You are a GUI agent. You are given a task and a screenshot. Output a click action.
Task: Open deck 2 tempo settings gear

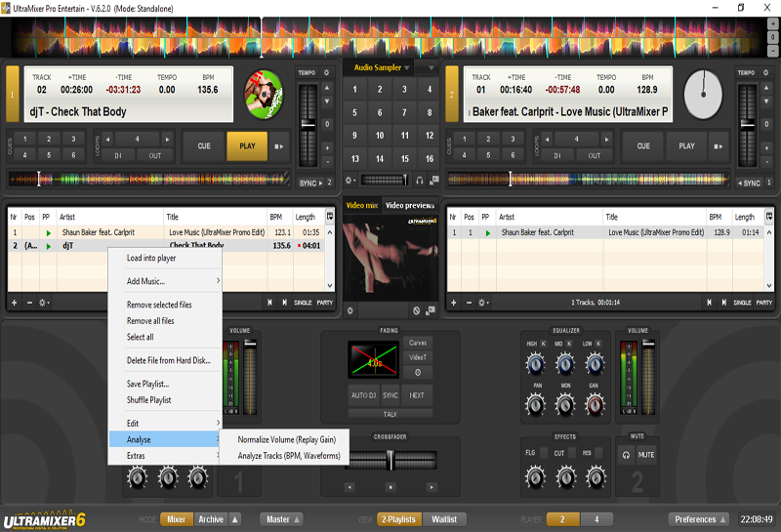point(766,73)
